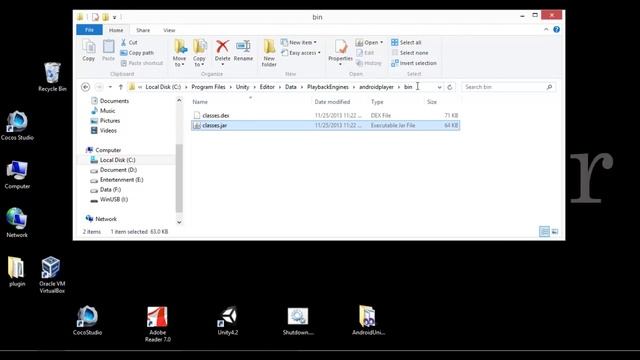Expand breadcrumb arrow after Program Files

pos(231,87)
